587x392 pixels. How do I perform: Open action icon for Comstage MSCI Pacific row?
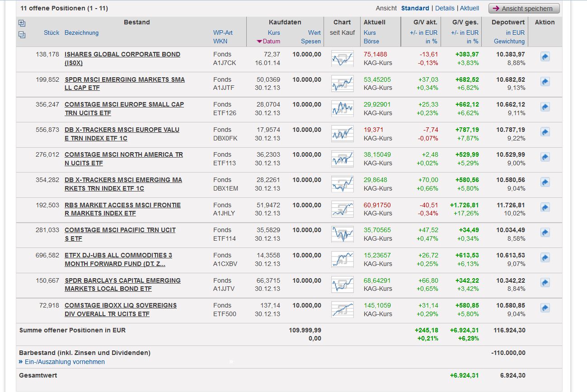[545, 233]
